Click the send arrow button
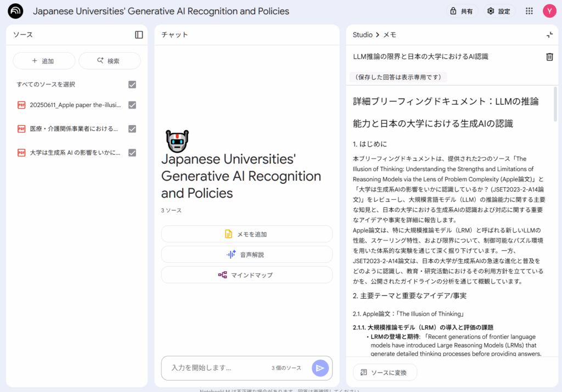The image size is (562, 392). pos(320,368)
